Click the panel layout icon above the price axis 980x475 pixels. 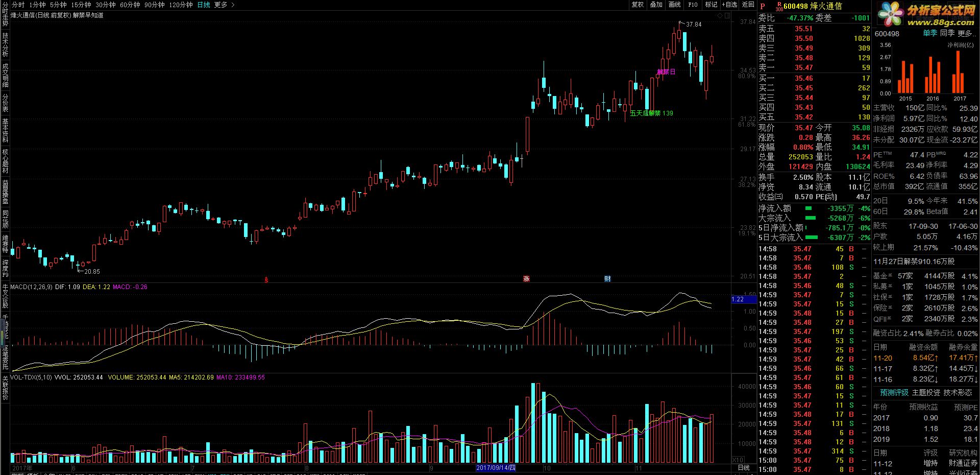pyautogui.click(x=727, y=16)
